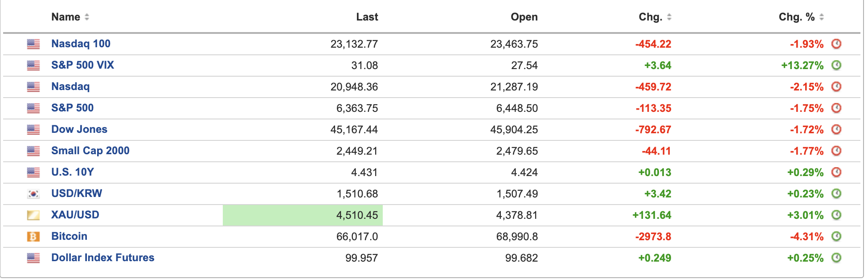Sort the table by Name column arrows

[x=87, y=17]
